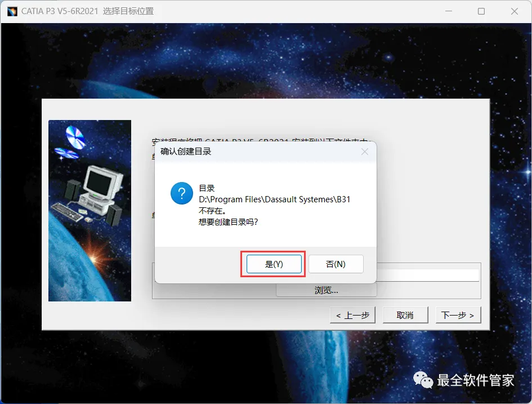Click the installer computer artwork image
Screen dimensions: 532x404
click(90, 211)
